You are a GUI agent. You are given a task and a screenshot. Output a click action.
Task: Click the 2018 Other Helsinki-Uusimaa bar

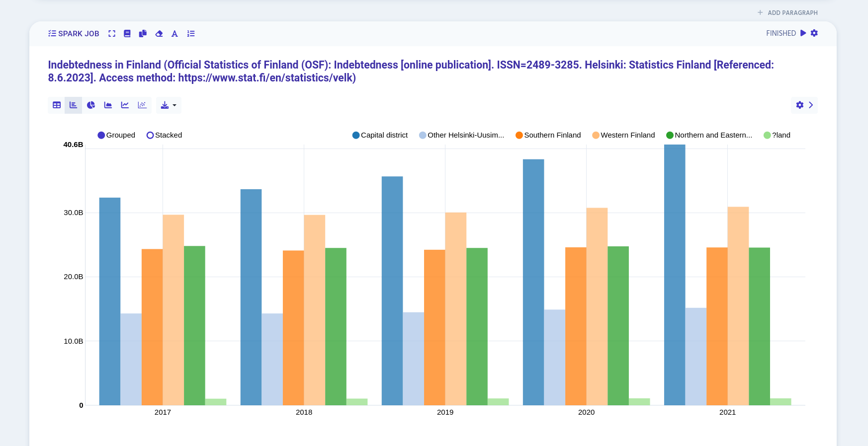click(x=272, y=359)
